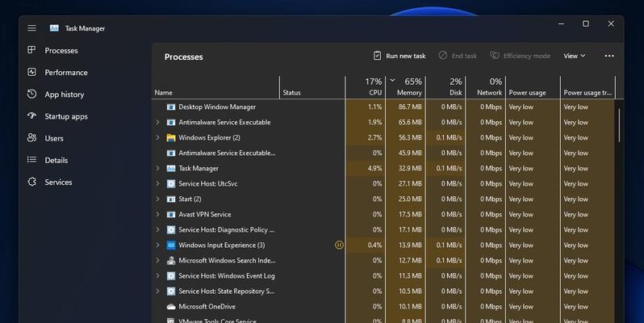
Task: Open the hamburger navigation menu
Action: [31, 28]
